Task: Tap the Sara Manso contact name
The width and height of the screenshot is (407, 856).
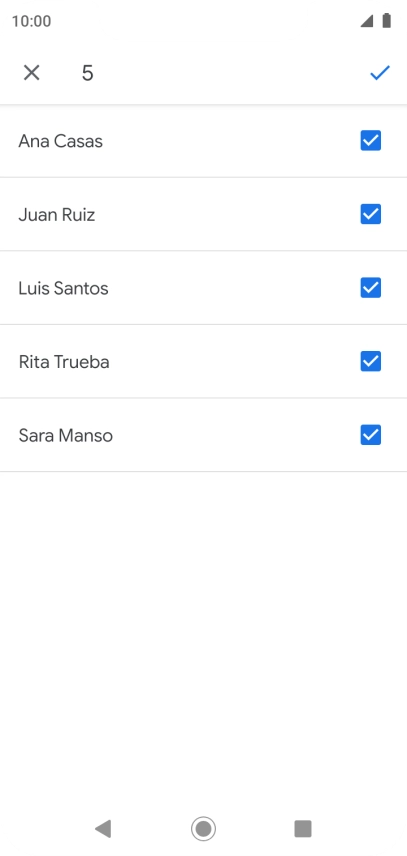Action: 65,436
